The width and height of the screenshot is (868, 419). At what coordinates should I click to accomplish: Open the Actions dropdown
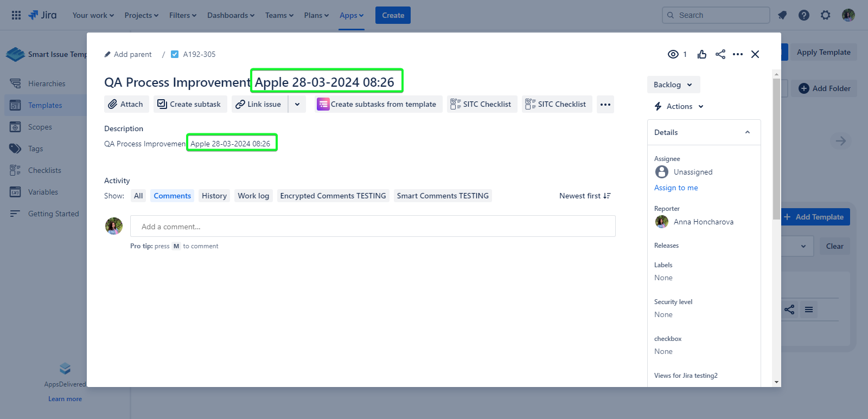point(679,106)
